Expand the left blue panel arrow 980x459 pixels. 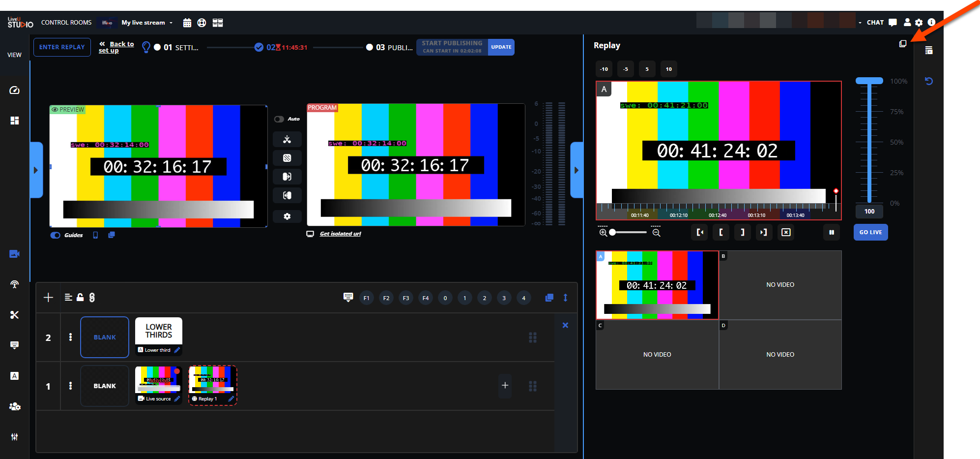pos(36,170)
